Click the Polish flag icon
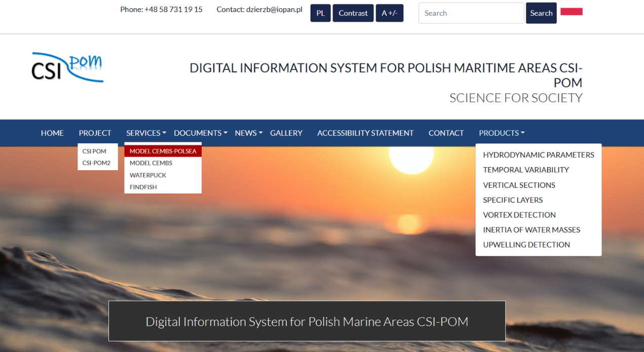Screen dimensions: 644x352 (x=571, y=10)
